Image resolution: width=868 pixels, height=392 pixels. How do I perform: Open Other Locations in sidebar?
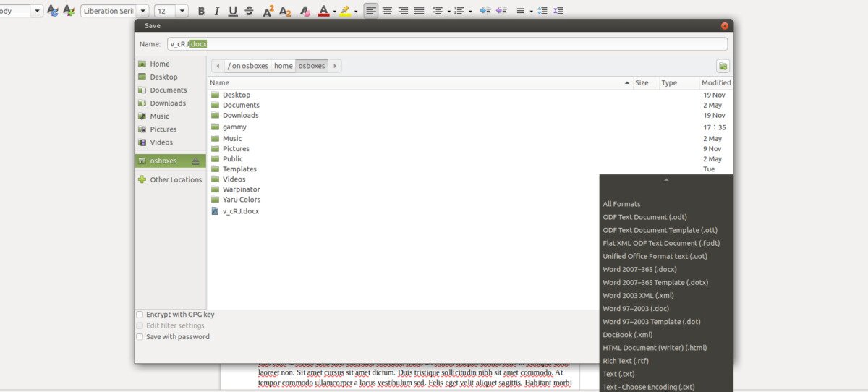[x=176, y=179]
